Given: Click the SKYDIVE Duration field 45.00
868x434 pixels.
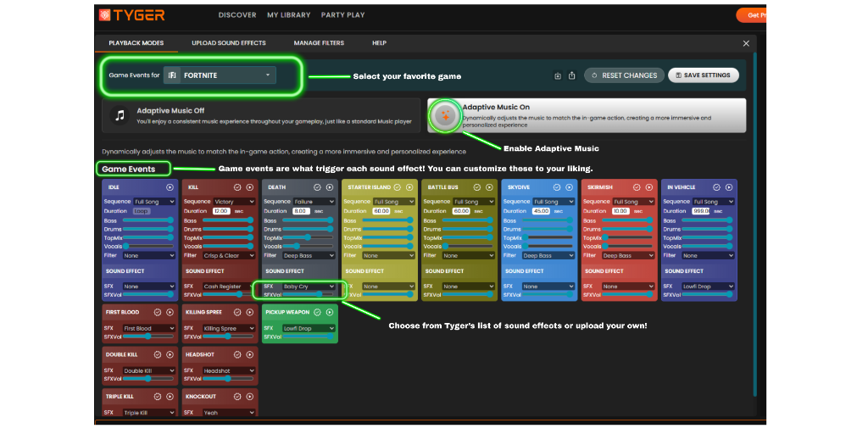Looking at the screenshot, I should (541, 211).
